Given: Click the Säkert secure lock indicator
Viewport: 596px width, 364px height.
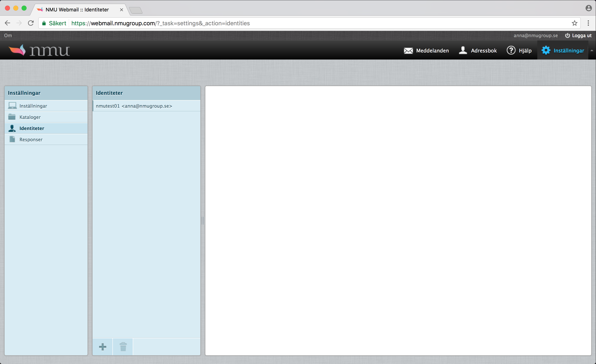Looking at the screenshot, I should [54, 23].
